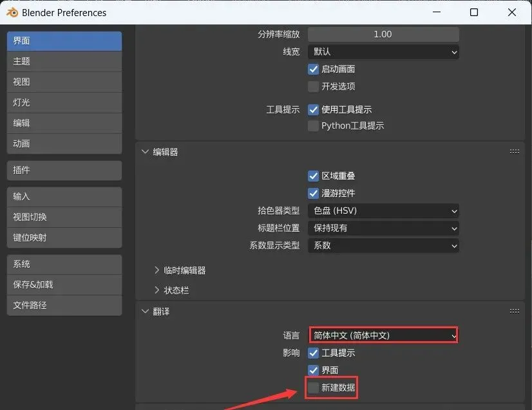The image size is (532, 410).
Task: Open the 编辑器 panel drag-handle grip icon
Action: 515,152
